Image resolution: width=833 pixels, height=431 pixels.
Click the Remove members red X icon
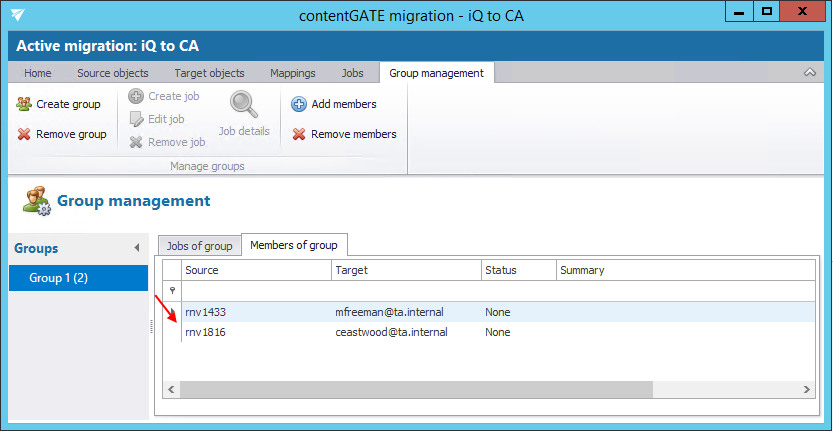click(299, 134)
